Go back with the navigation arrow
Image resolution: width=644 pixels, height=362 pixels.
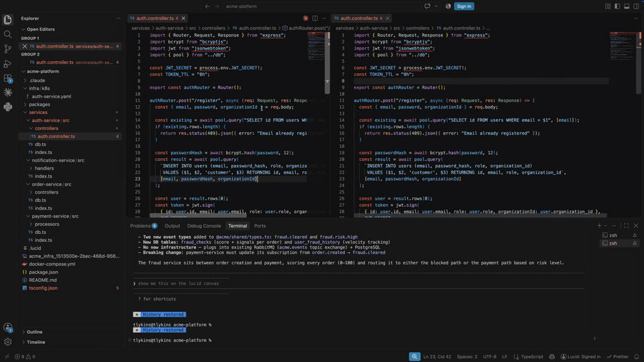click(207, 6)
